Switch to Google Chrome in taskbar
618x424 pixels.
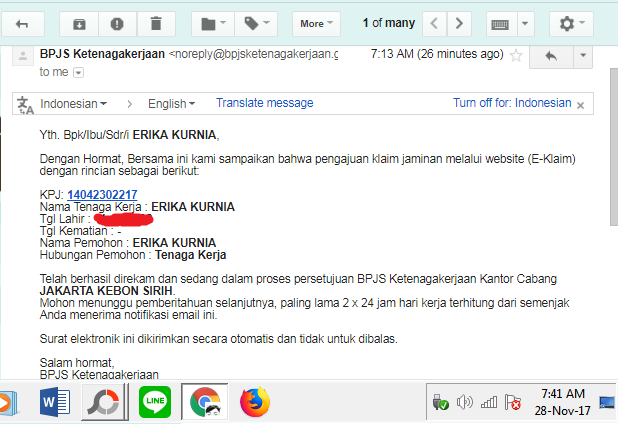pyautogui.click(x=205, y=402)
